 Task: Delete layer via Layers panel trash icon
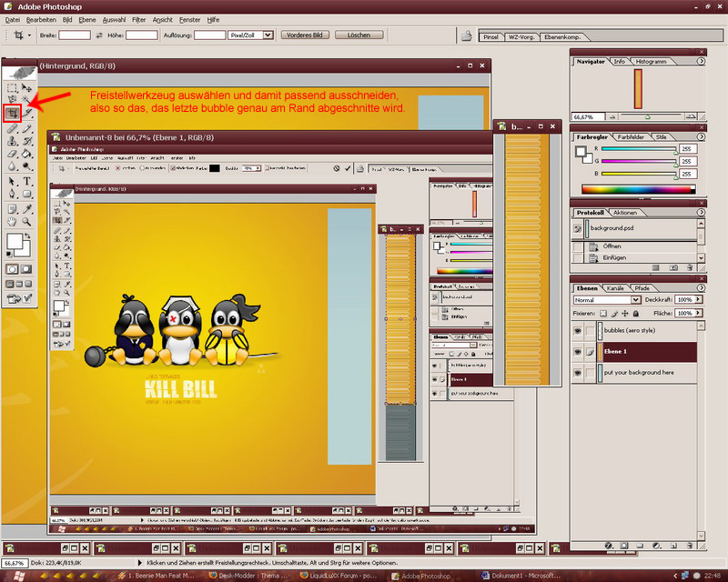coord(689,546)
